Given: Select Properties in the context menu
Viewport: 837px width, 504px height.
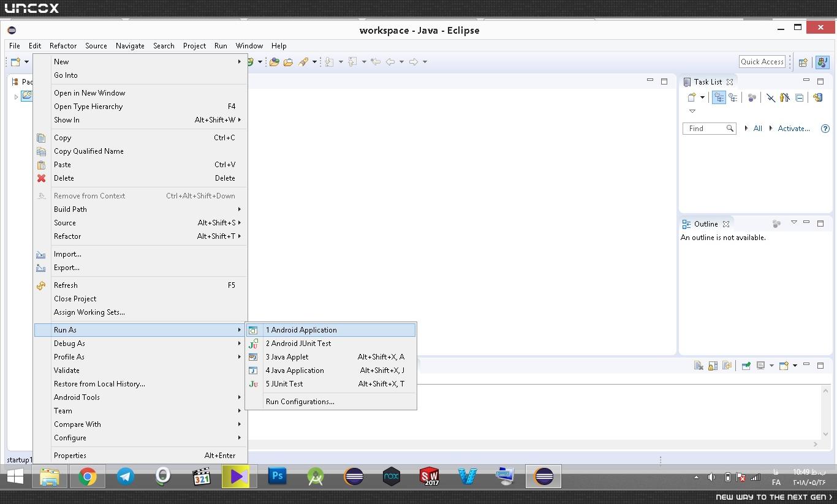Looking at the screenshot, I should click(140, 456).
